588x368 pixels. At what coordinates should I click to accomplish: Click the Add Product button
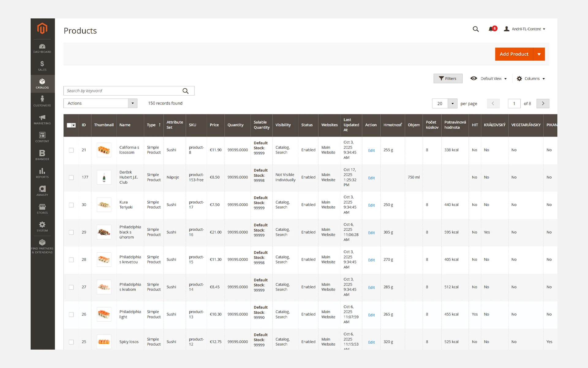point(514,54)
